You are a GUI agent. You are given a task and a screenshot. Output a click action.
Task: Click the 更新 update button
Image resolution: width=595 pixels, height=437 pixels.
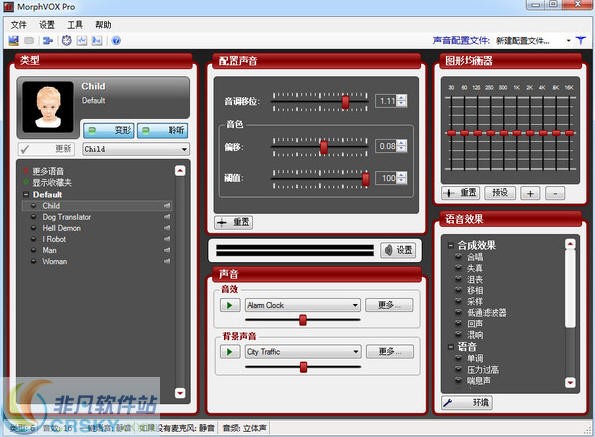(x=46, y=149)
